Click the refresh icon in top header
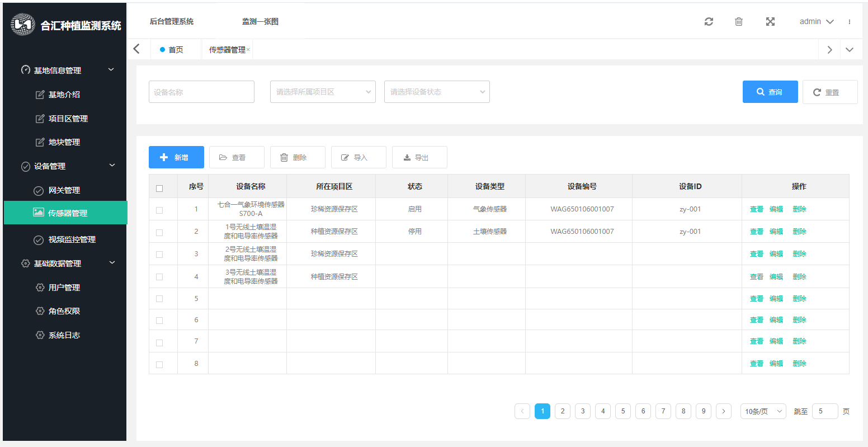Screen dimensions: 868x447 (x=709, y=22)
